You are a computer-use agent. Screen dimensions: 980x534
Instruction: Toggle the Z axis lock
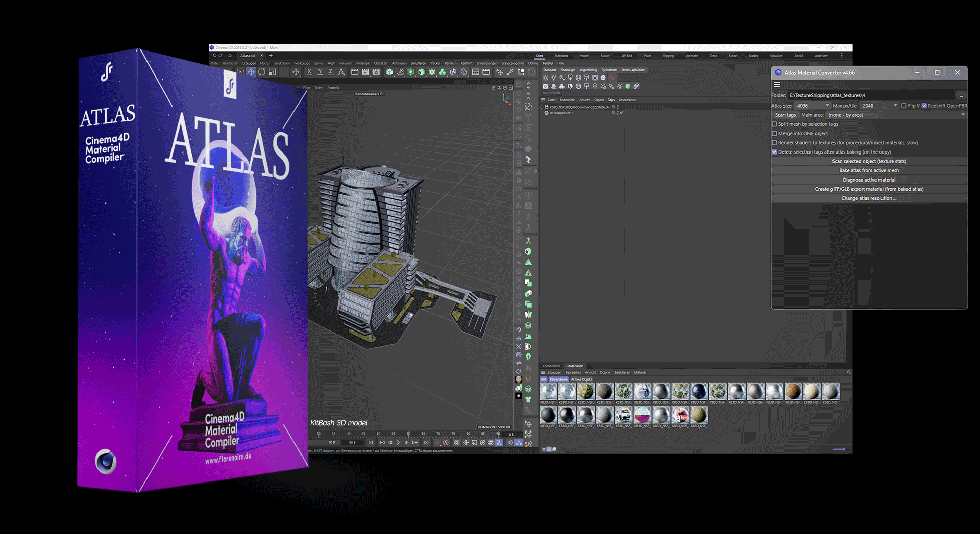pyautogui.click(x=330, y=72)
